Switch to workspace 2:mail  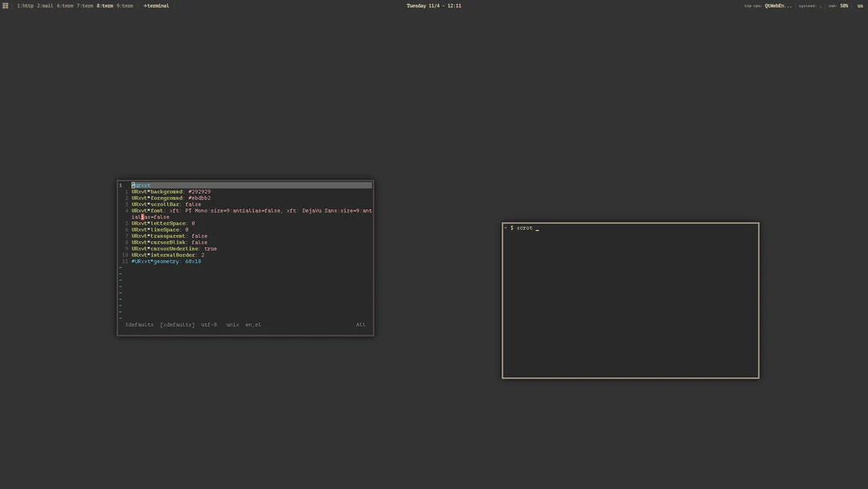pos(47,6)
